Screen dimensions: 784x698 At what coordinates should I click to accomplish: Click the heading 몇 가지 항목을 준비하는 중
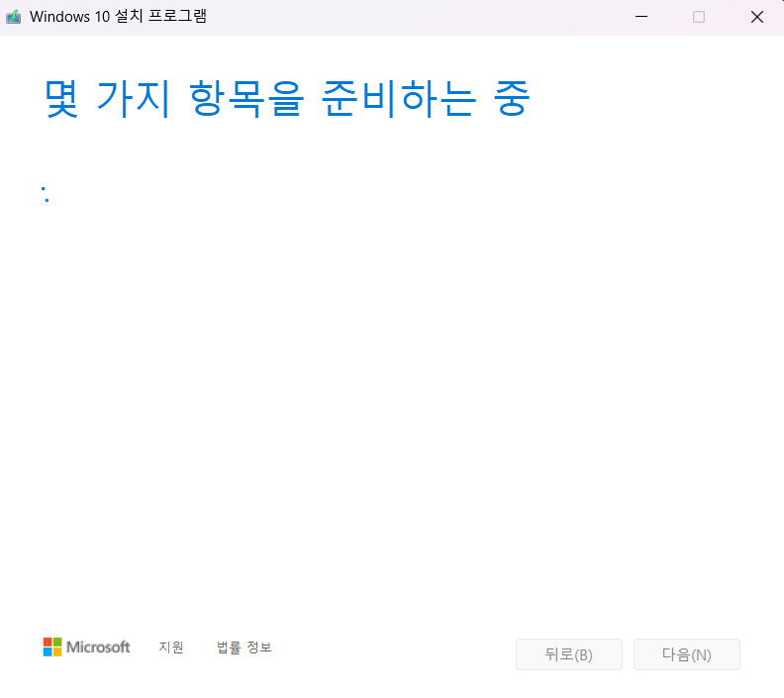tap(287, 98)
